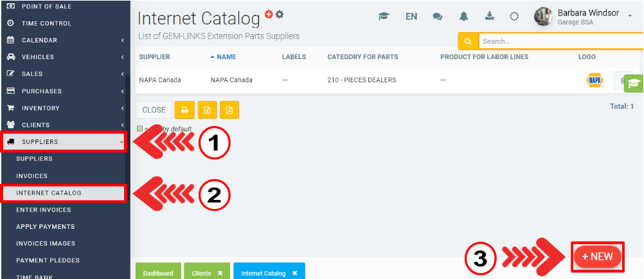Open settings gear next to Internet Catalog title
Screen dimensions: 644x279
coord(280,14)
